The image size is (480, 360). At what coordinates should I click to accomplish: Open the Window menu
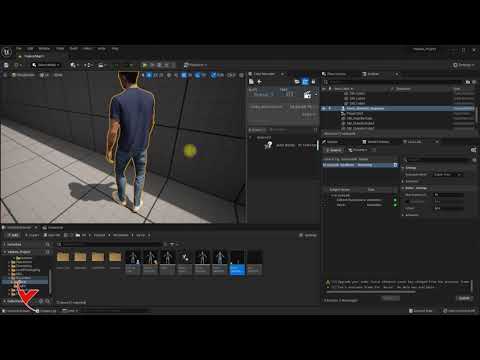tap(44, 49)
